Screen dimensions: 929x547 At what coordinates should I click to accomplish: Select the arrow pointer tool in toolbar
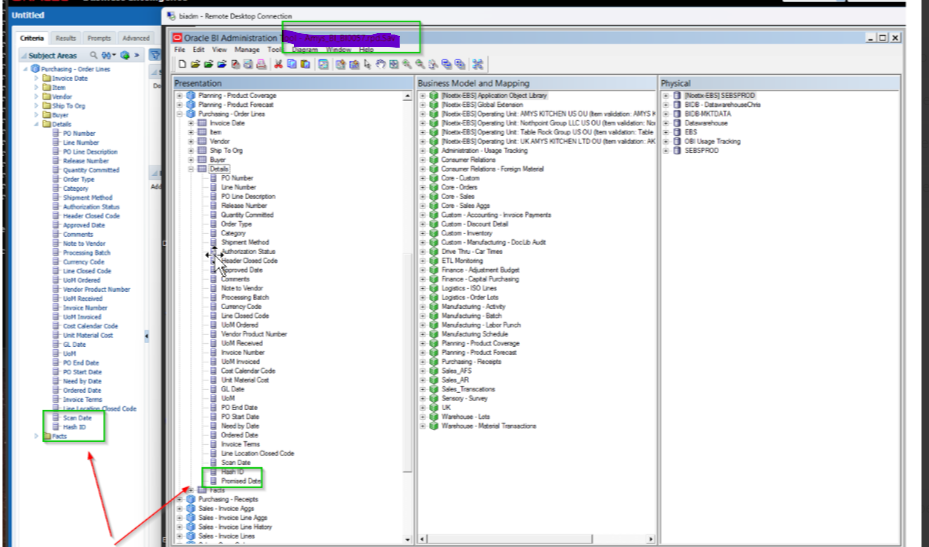pos(367,64)
